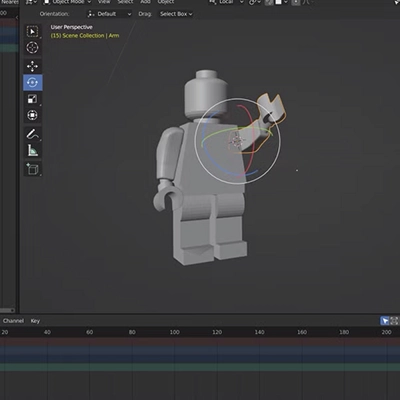400x400 pixels.
Task: Click the green channel row in timeline
Action: [200, 367]
